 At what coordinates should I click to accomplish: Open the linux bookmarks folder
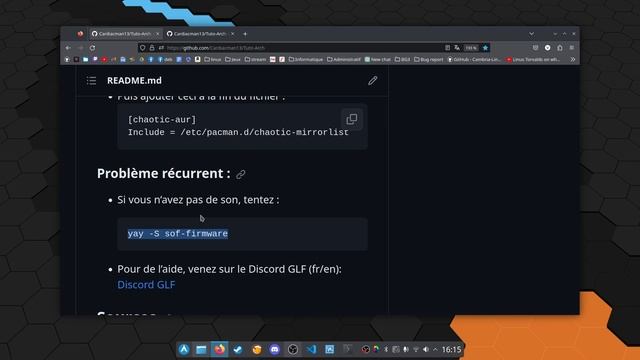pyautogui.click(x=213, y=59)
